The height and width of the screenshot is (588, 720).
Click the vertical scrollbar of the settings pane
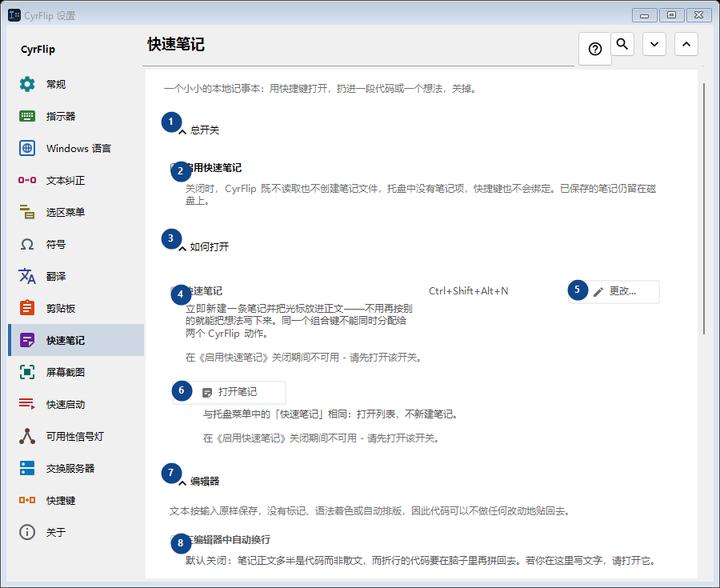(703, 209)
